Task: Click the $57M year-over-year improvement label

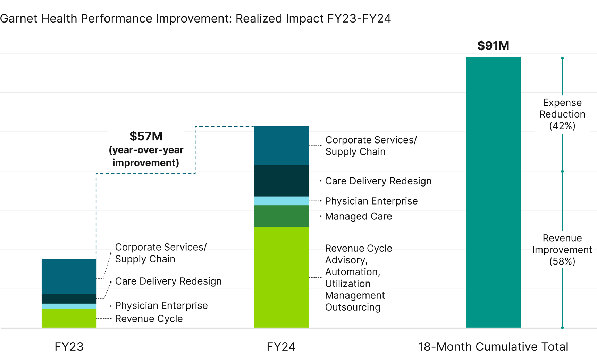Action: coord(146,149)
